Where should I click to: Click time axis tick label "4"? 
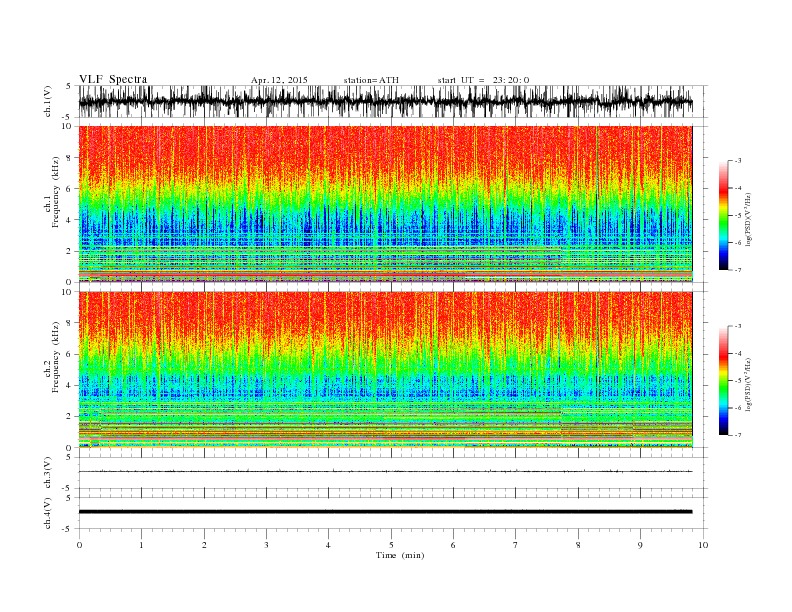[328, 545]
